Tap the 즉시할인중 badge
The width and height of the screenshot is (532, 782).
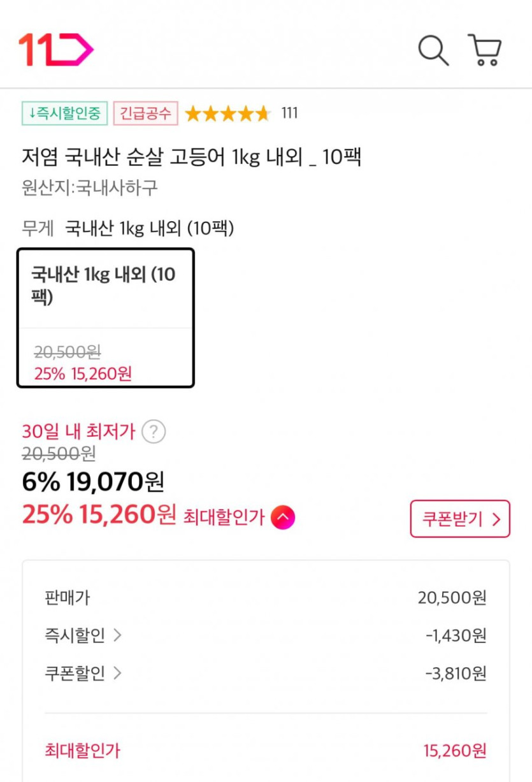pos(64,113)
